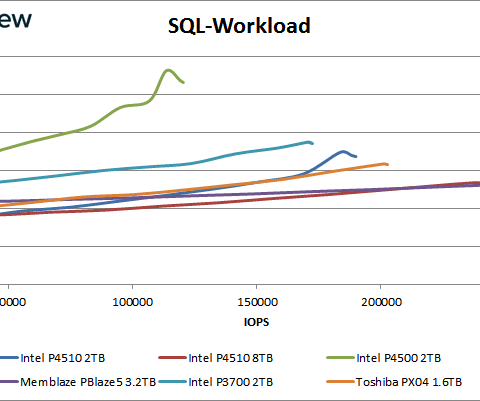Image resolution: width=480 pixels, height=401 pixels.
Task: Click the purple Memblaze legend swatch
Action: click(x=9, y=382)
